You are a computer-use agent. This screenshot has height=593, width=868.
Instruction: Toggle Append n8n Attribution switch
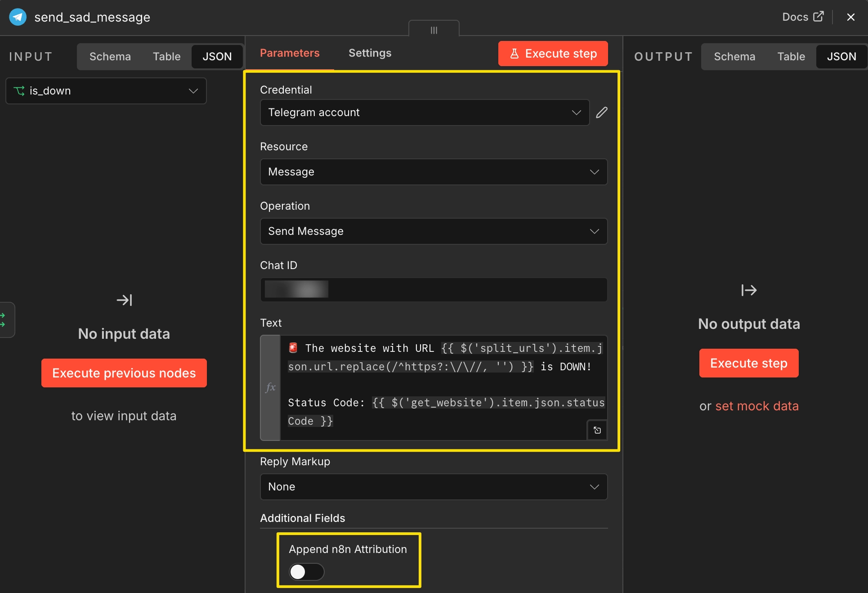click(306, 572)
